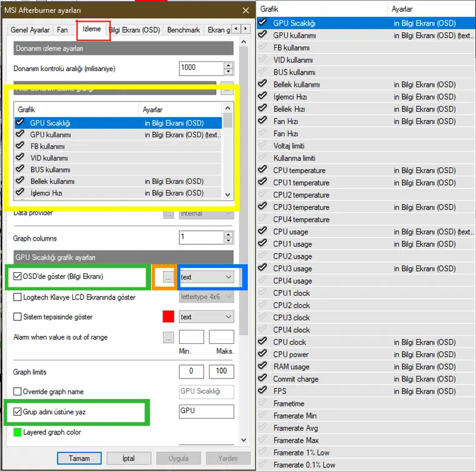The image size is (476, 472).
Task: Click the hardware polling interval field 1000
Action: [x=201, y=68]
